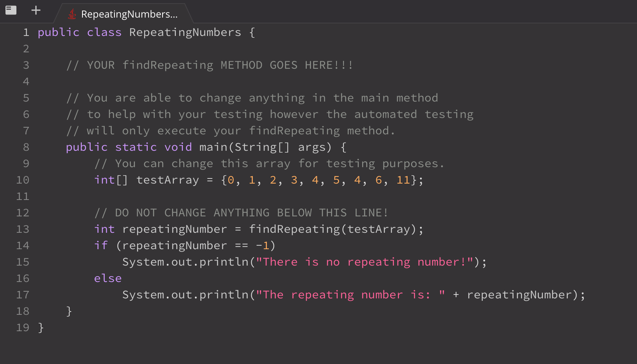Click the DO NOT CHANGE comment on line 12
The image size is (637, 364).
pos(241,212)
